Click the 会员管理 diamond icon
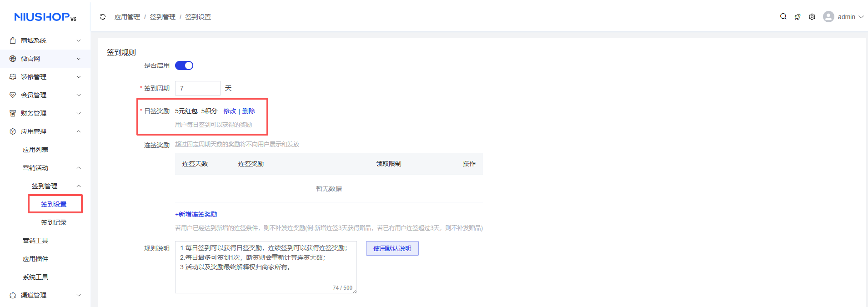This screenshot has height=307, width=868. 13,95
